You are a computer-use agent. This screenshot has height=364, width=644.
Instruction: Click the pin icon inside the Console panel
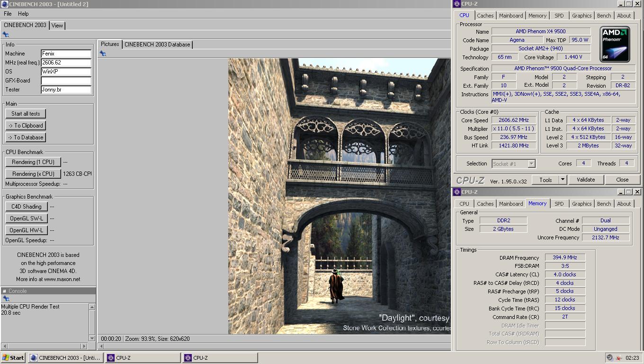pyautogui.click(x=6, y=299)
